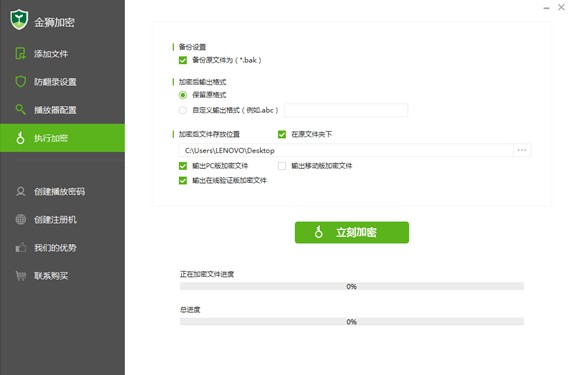This screenshot has height=375, width=577.
Task: Open the 播放器配置 menu item
Action: coord(63,110)
